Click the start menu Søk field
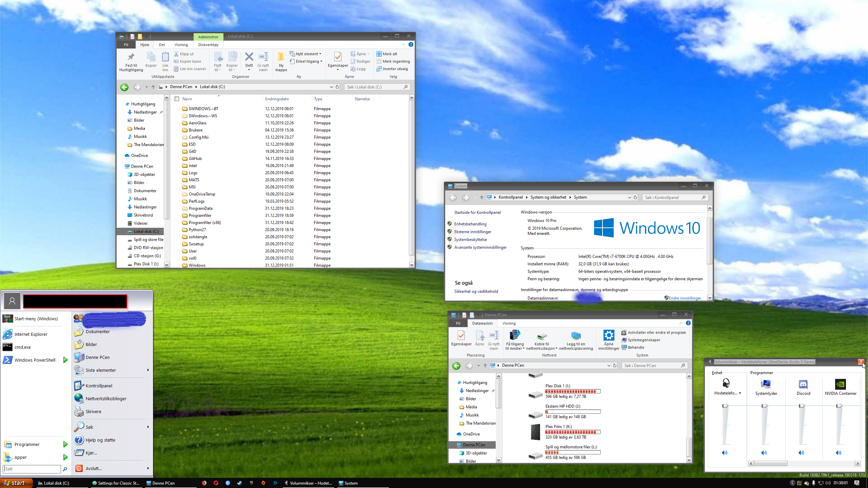This screenshot has height=488, width=868. coord(32,469)
